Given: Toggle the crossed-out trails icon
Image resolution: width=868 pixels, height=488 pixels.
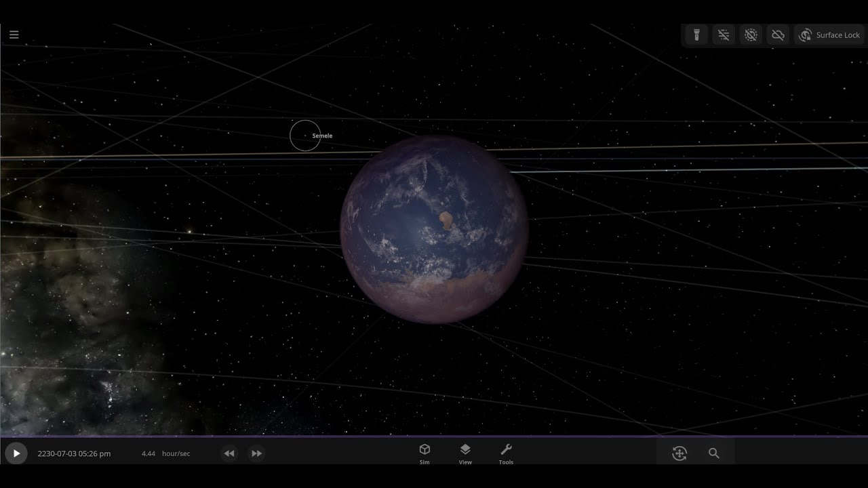Looking at the screenshot, I should [x=724, y=35].
